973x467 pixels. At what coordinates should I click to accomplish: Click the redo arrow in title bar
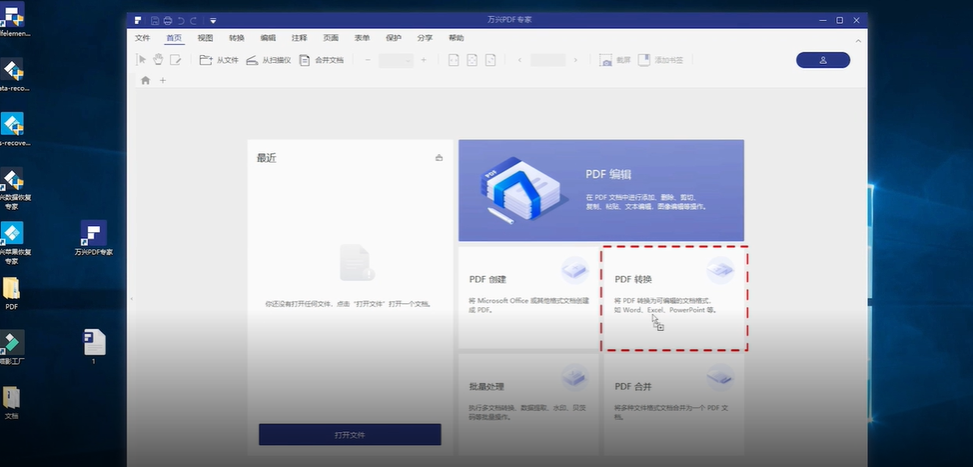pos(193,20)
